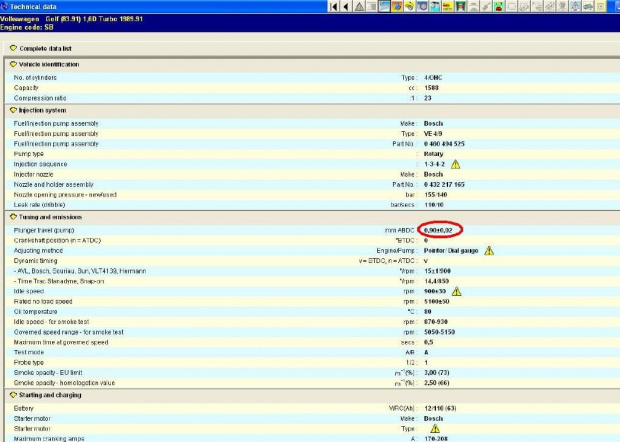Collapse the Injection system section
The width and height of the screenshot is (620, 442).
click(x=13, y=110)
